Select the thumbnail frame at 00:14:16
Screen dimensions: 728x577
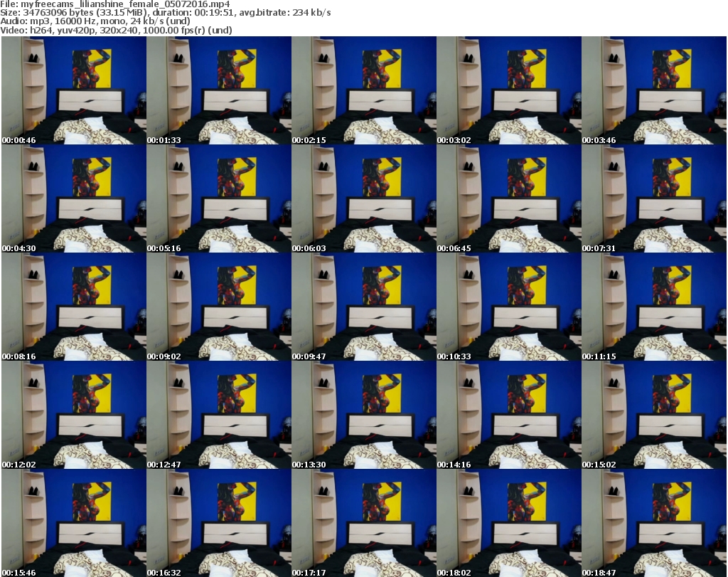(x=509, y=415)
